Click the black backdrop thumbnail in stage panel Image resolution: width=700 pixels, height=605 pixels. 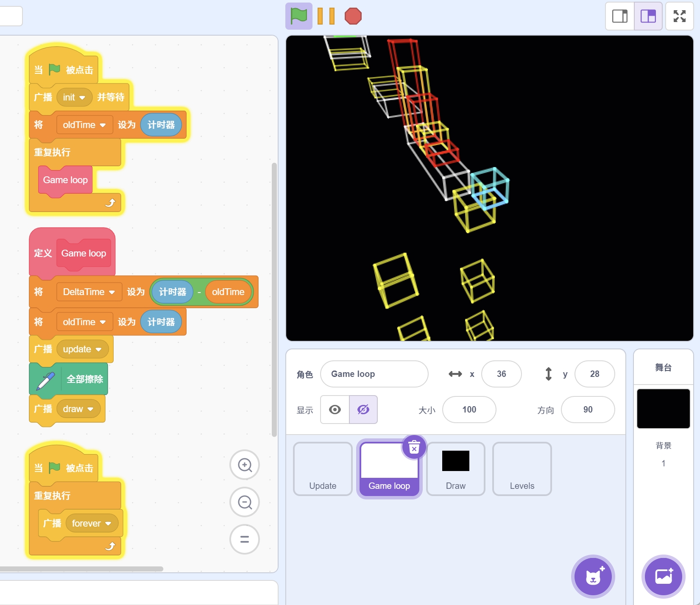(x=663, y=408)
